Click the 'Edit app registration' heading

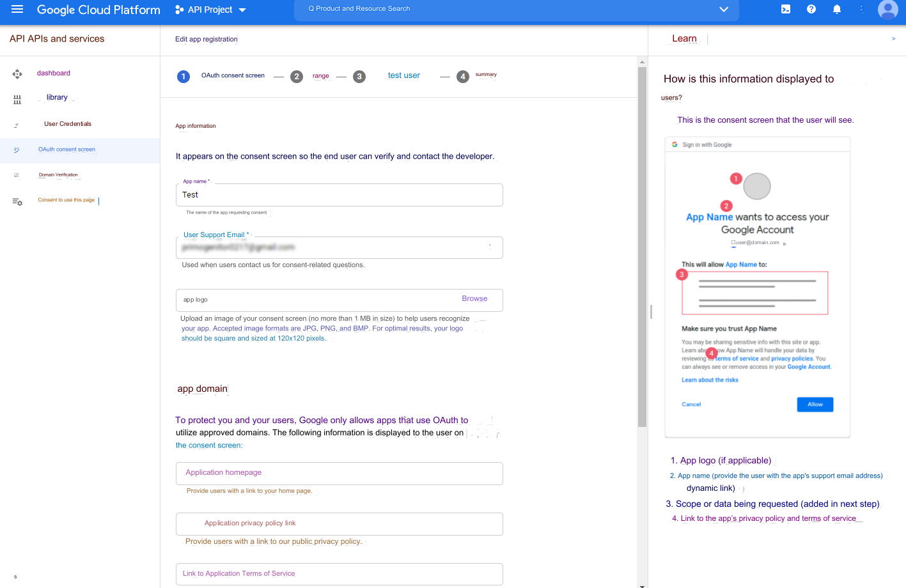tap(207, 39)
